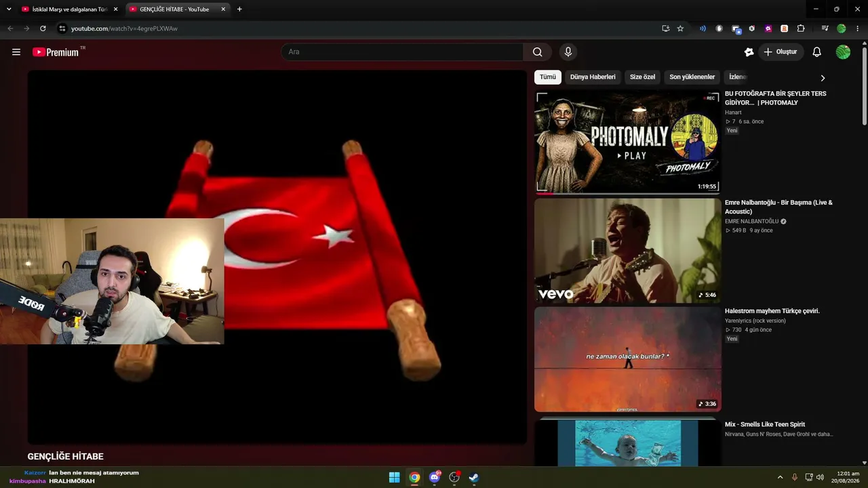
Task: Open Mix - Smells Like Teen Spirit
Action: point(765,424)
